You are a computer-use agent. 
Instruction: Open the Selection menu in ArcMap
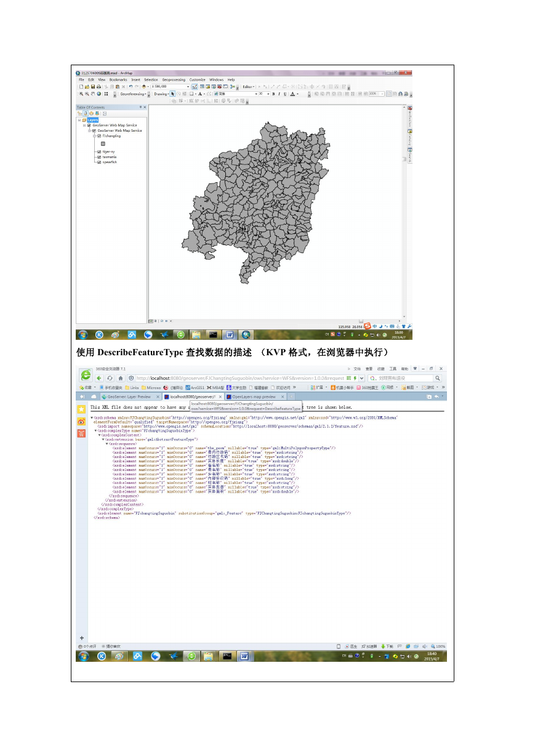pos(151,80)
